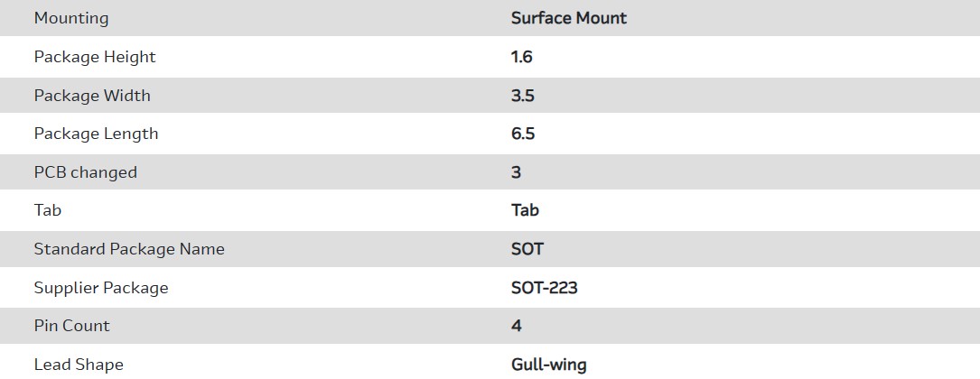
Task: Select the Package Width value 3.5
Action: click(522, 96)
